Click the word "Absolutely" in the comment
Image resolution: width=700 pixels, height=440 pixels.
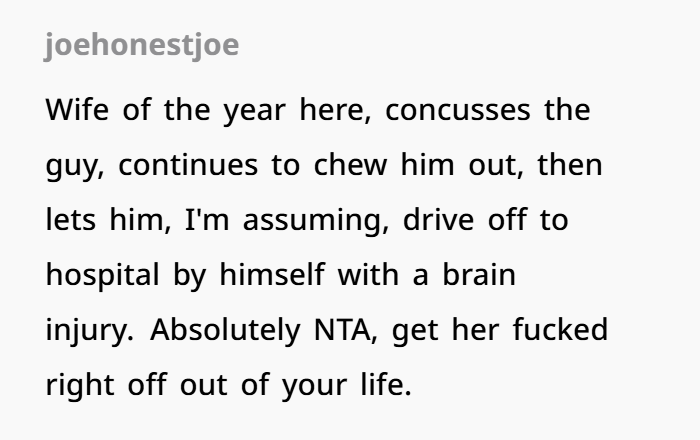click(x=225, y=332)
